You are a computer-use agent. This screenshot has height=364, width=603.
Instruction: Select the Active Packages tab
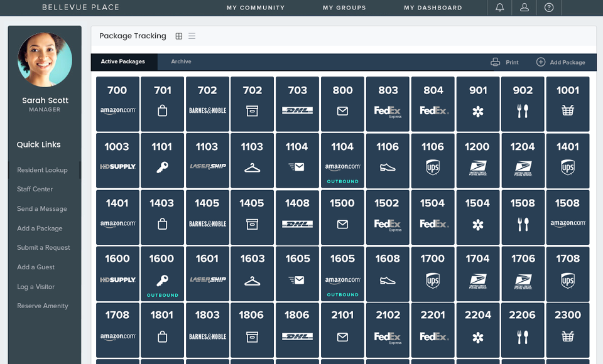tap(124, 62)
